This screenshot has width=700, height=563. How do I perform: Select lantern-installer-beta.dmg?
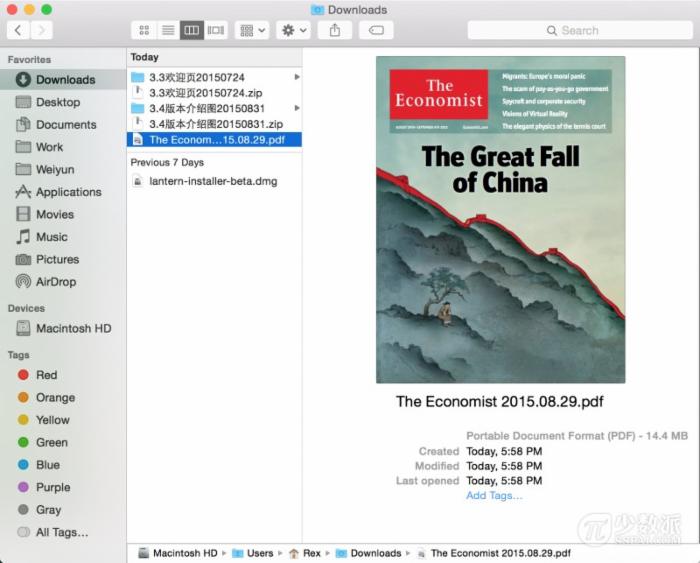pos(214,181)
